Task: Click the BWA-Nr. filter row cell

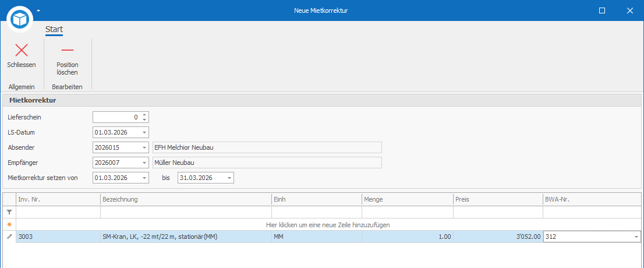Action: coord(592,212)
